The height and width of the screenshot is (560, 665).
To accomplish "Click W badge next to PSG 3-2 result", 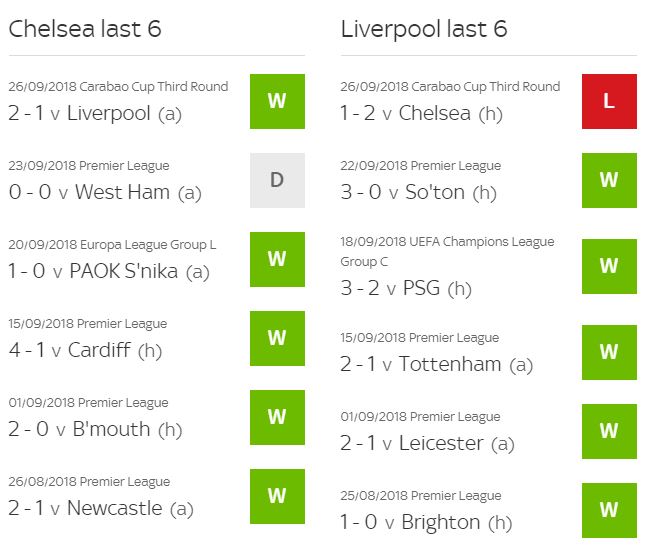I will click(x=609, y=266).
